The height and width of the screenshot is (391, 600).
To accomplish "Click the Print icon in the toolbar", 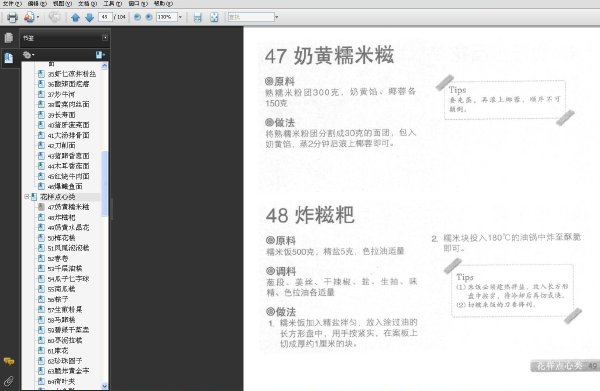I will [12, 17].
